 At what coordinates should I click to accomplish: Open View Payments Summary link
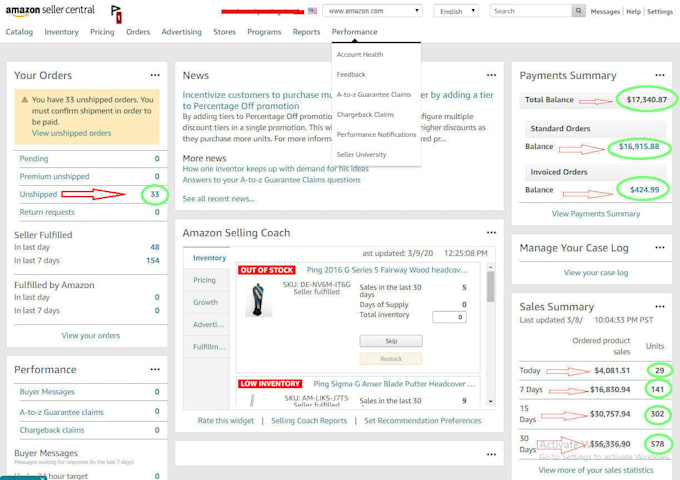595,214
